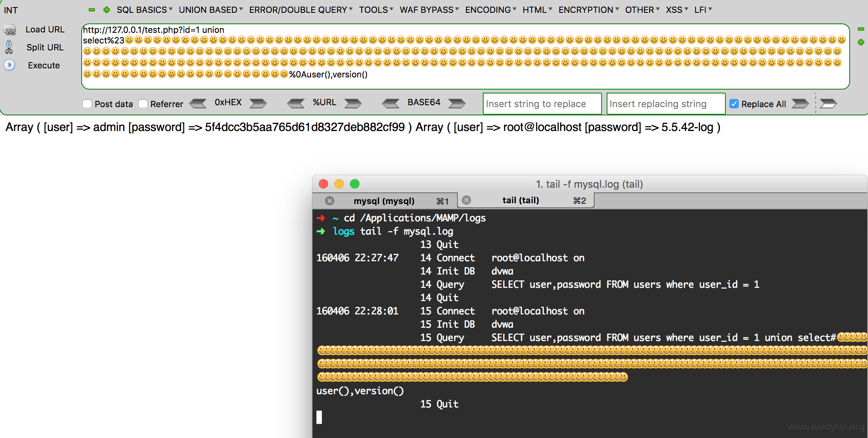
Task: Open the ENCODING dropdown menu
Action: click(490, 10)
